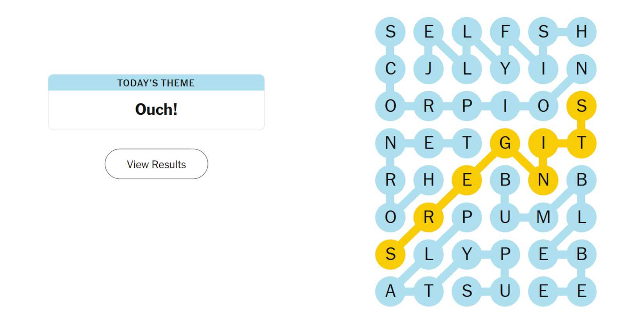644x322 pixels.
Task: Select the Ouch! theme text
Action: [x=156, y=109]
